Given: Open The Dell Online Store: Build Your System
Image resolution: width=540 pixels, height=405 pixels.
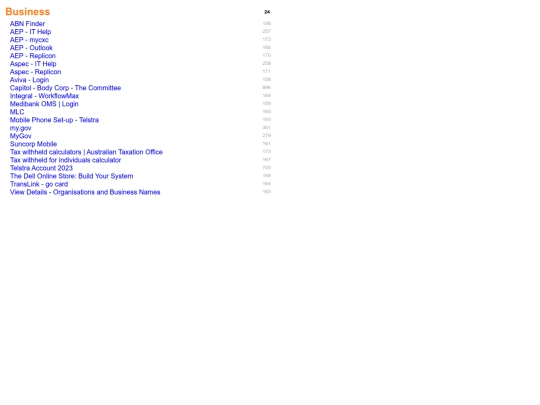Looking at the screenshot, I should [x=72, y=176].
